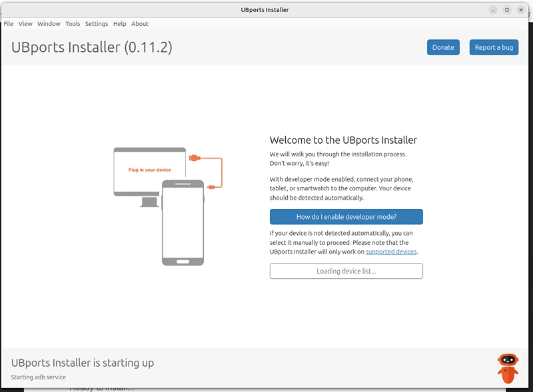Click the Report a bug button
Screen dimensions: 533x392
494,47
